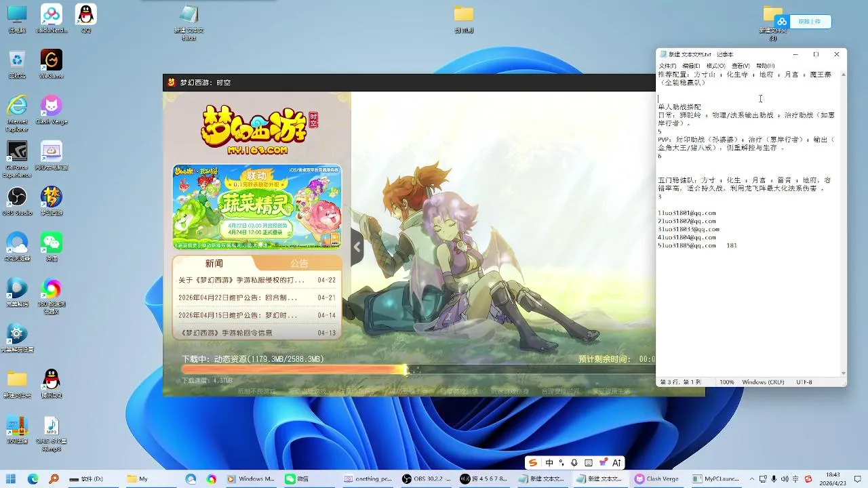
Task: Open Notepad 编辑(E) menu
Action: [x=691, y=66]
